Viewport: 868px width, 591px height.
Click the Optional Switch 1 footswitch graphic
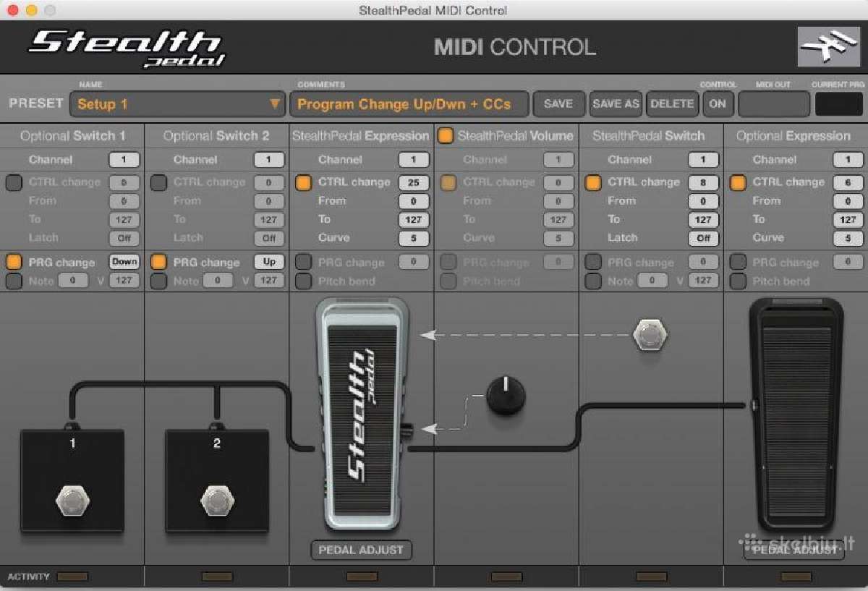(72, 480)
